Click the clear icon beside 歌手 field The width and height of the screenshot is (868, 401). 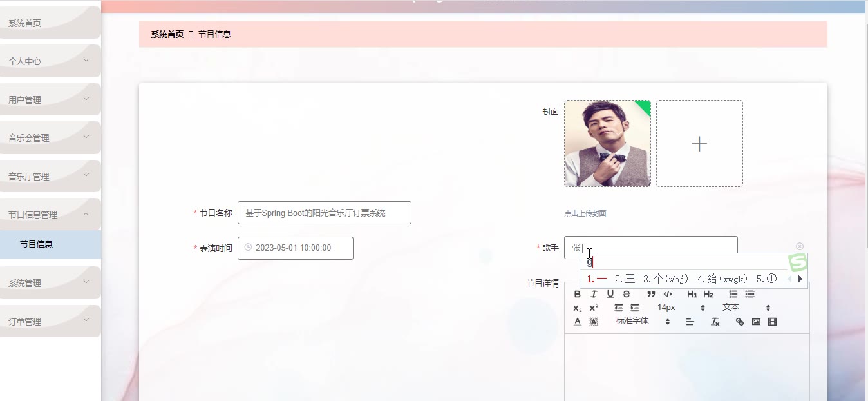click(800, 246)
